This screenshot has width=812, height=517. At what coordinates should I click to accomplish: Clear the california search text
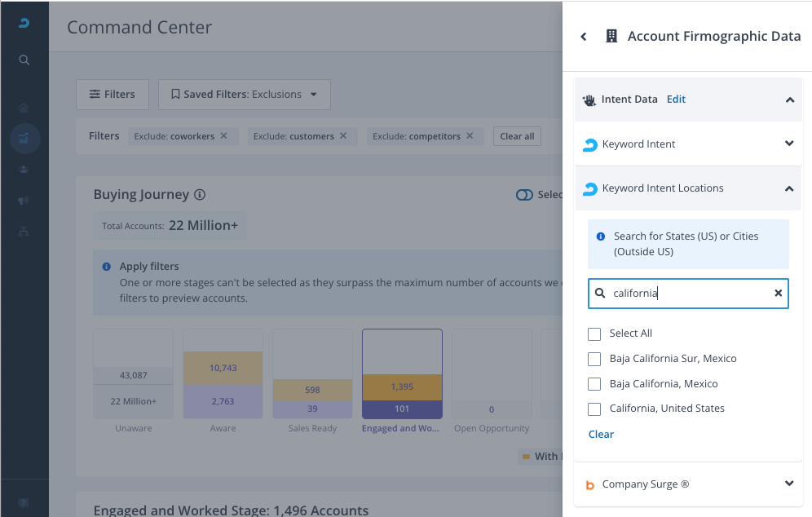pyautogui.click(x=778, y=294)
